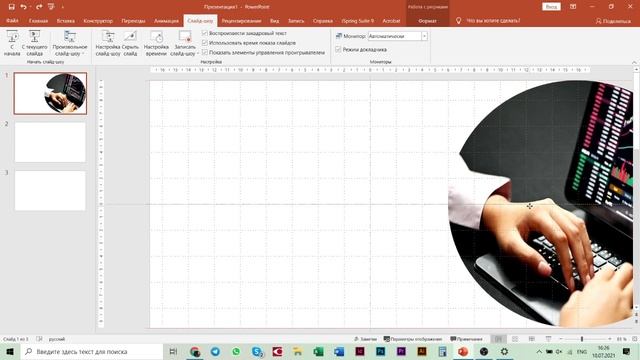
Task: Adjust the zoom slider handle
Action: (582, 339)
